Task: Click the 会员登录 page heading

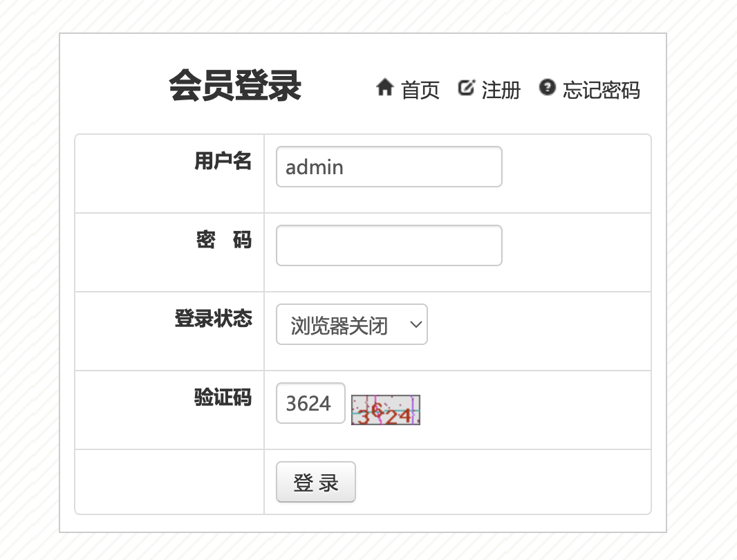Action: click(235, 86)
